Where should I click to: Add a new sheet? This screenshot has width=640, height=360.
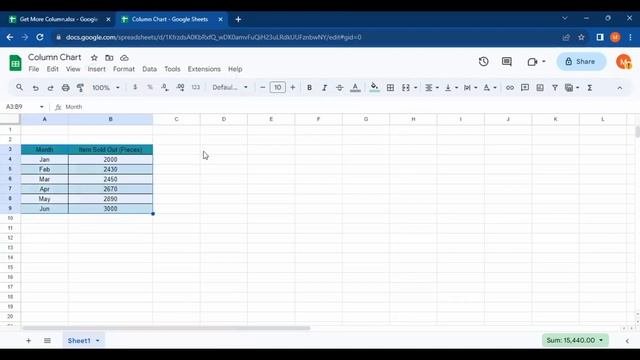pos(28,340)
